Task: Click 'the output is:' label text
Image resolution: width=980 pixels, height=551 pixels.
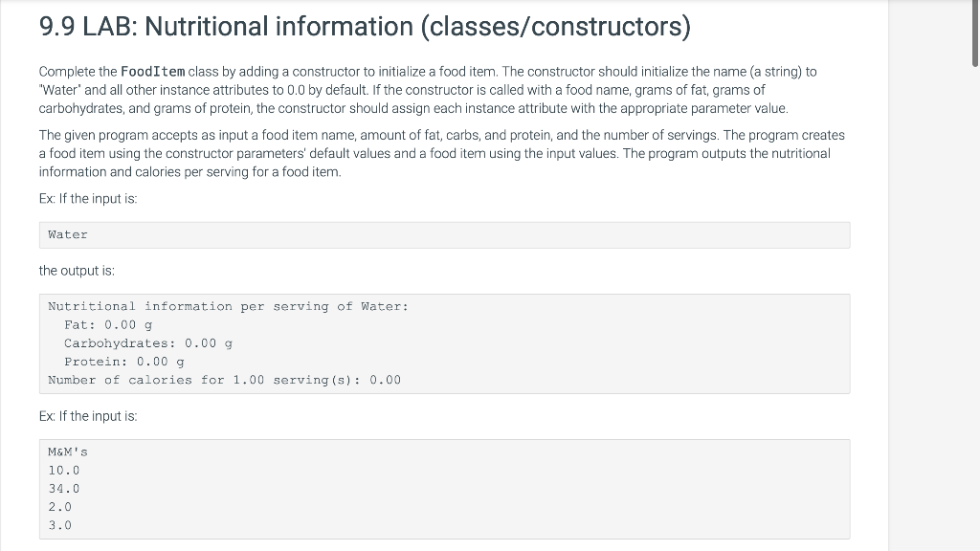Action: [77, 271]
